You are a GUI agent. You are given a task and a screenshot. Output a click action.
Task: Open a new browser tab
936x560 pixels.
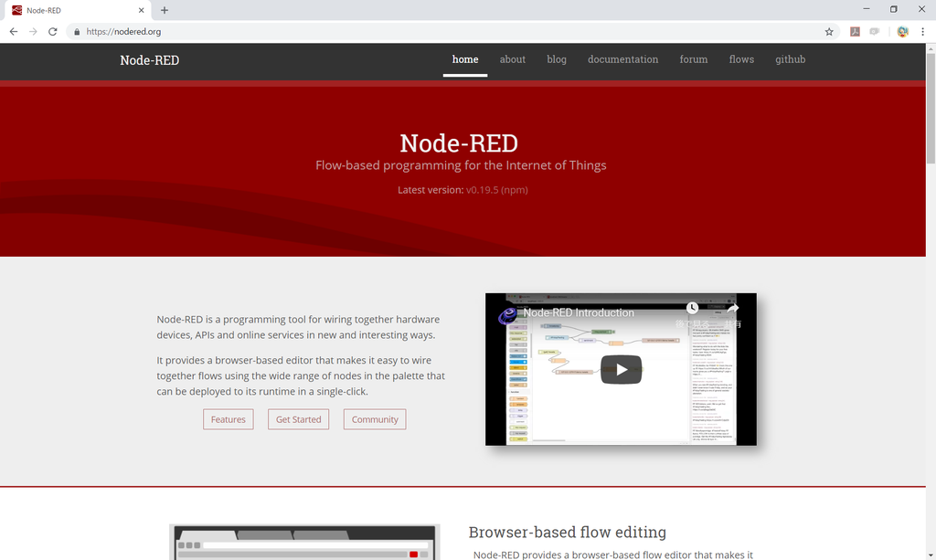[x=165, y=10]
